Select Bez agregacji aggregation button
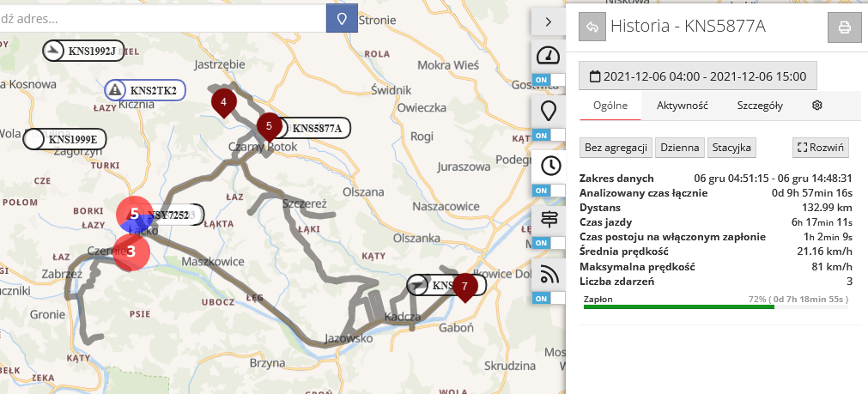 click(x=616, y=148)
